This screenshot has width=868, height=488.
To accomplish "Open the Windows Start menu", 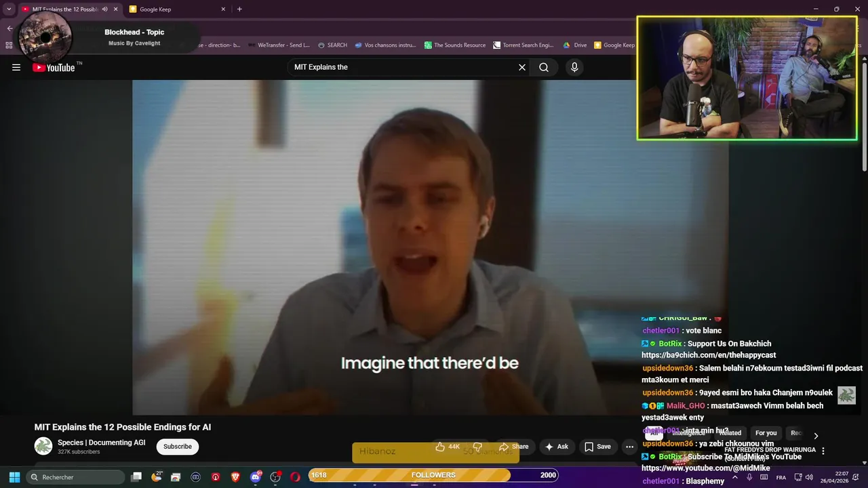I will (x=14, y=477).
